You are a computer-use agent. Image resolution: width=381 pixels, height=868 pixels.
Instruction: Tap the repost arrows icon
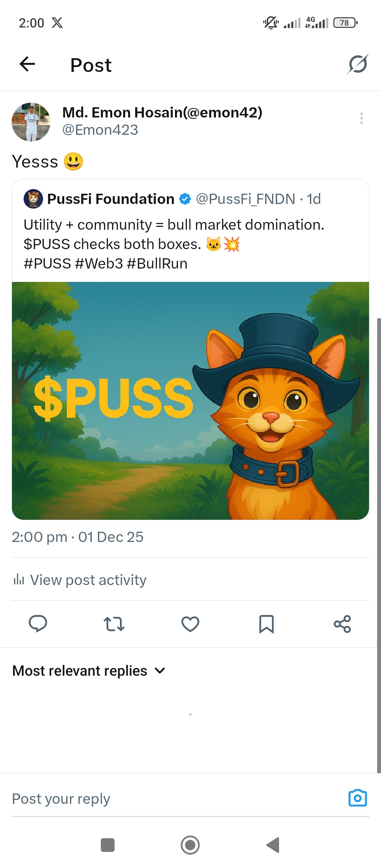(114, 624)
